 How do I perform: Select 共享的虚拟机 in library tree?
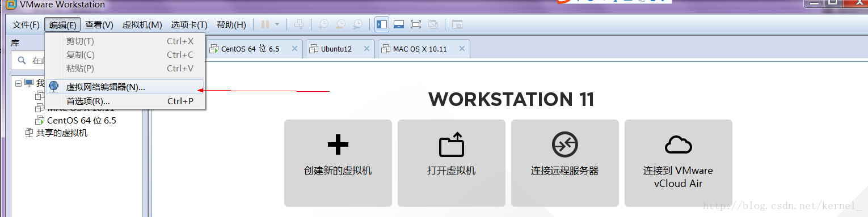[x=62, y=133]
